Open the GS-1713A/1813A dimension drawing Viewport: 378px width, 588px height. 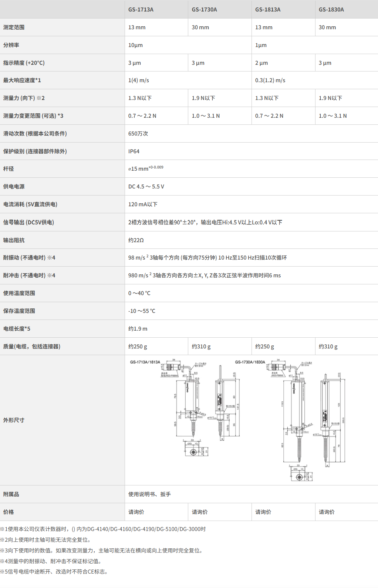tap(185, 407)
